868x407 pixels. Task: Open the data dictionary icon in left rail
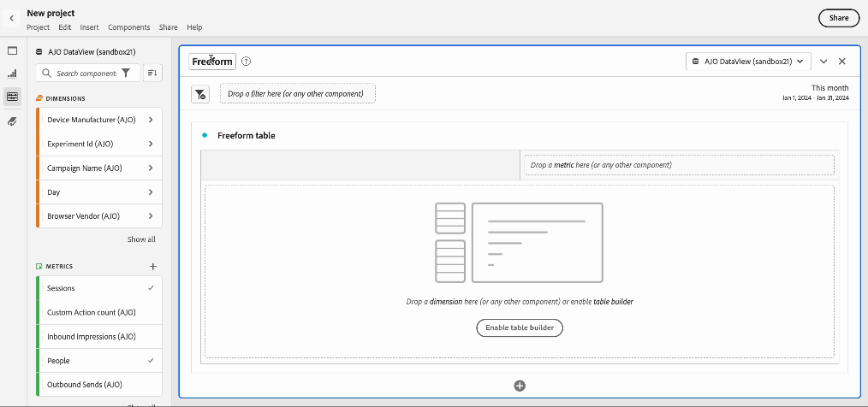pos(12,121)
